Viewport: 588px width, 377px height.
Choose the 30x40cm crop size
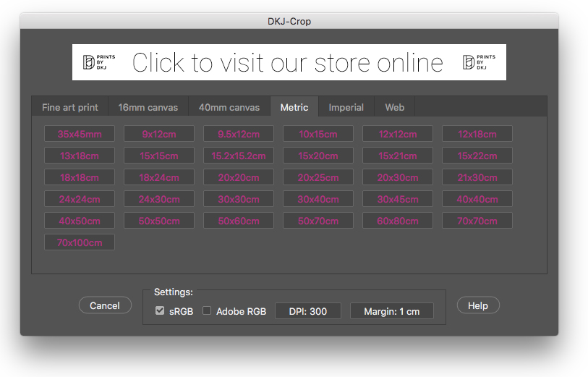pyautogui.click(x=318, y=199)
